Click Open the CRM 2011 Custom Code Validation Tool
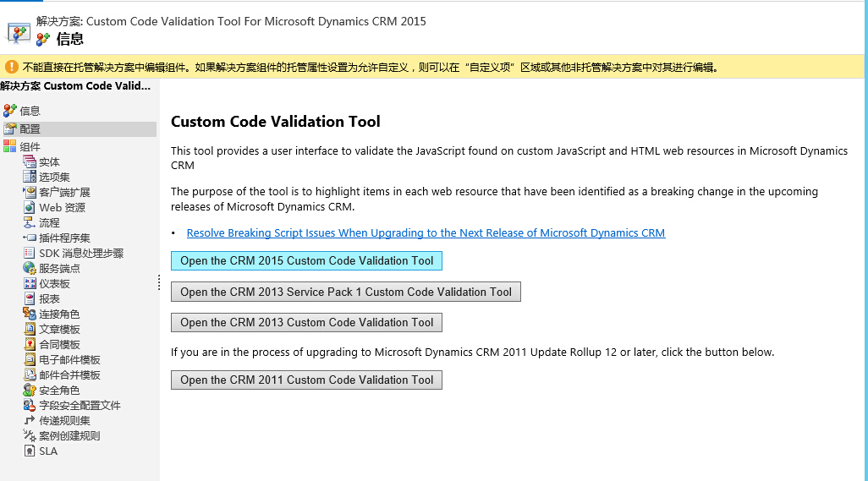The width and height of the screenshot is (868, 481). [x=306, y=380]
